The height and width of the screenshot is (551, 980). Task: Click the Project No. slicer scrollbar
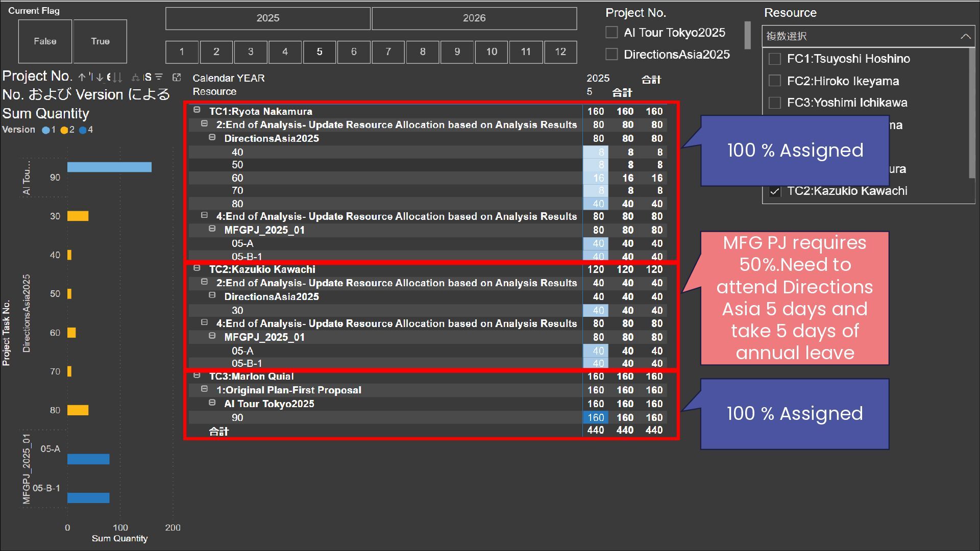pyautogui.click(x=748, y=36)
